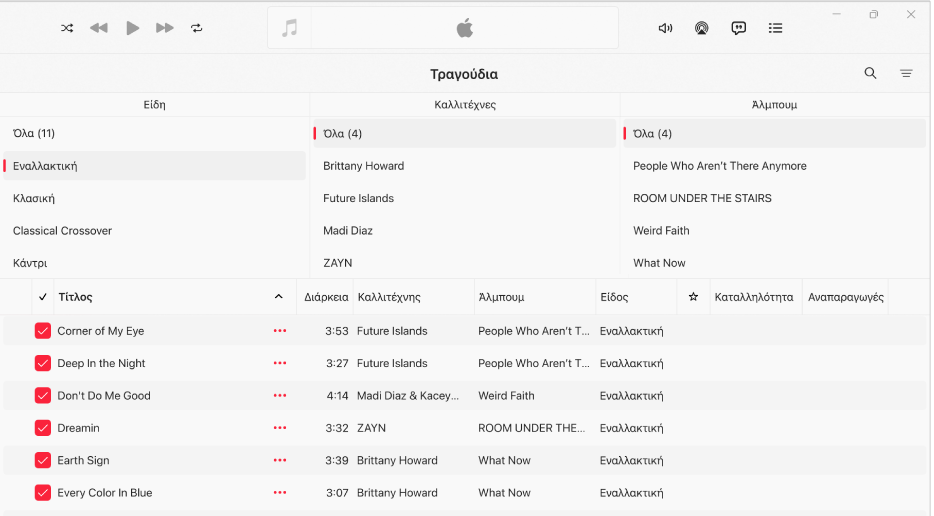Select Όλα (11) genre
Viewport: 934px width, 516px height.
pos(154,133)
